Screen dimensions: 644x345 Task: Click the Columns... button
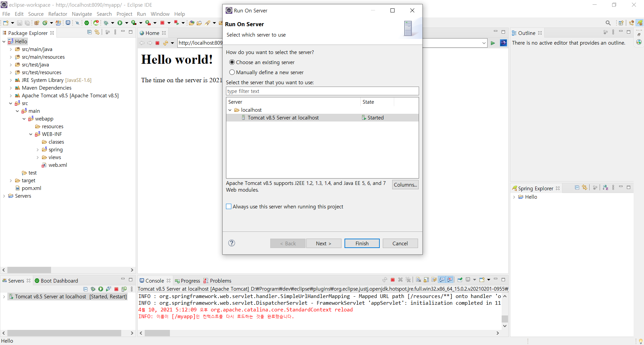point(405,185)
